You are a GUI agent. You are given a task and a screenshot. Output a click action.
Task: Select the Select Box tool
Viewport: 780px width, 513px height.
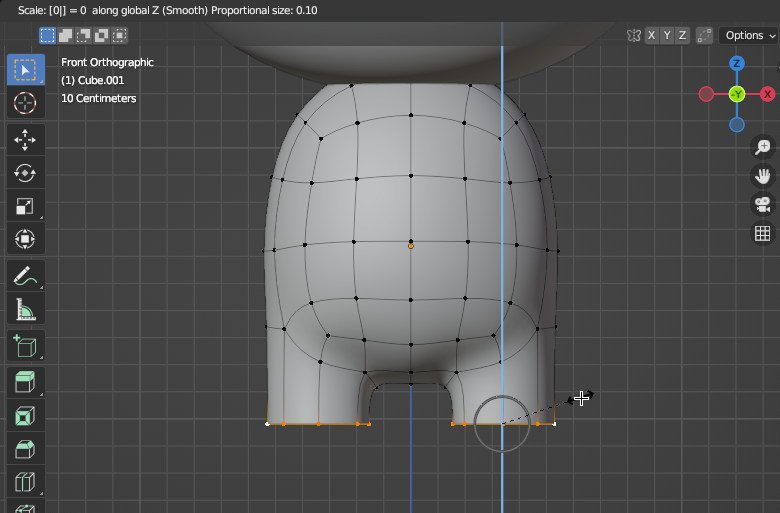point(25,70)
